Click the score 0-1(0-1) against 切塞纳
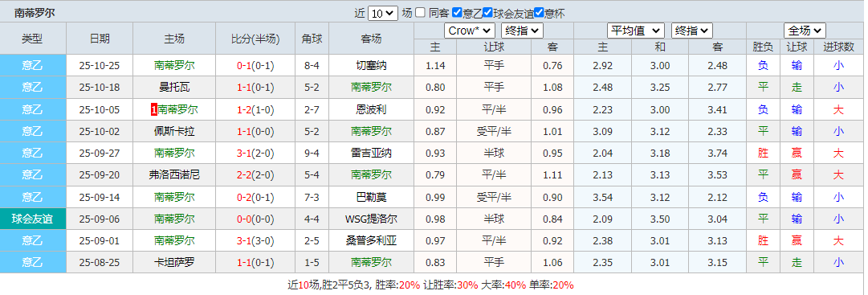The width and height of the screenshot is (868, 295). click(x=255, y=66)
